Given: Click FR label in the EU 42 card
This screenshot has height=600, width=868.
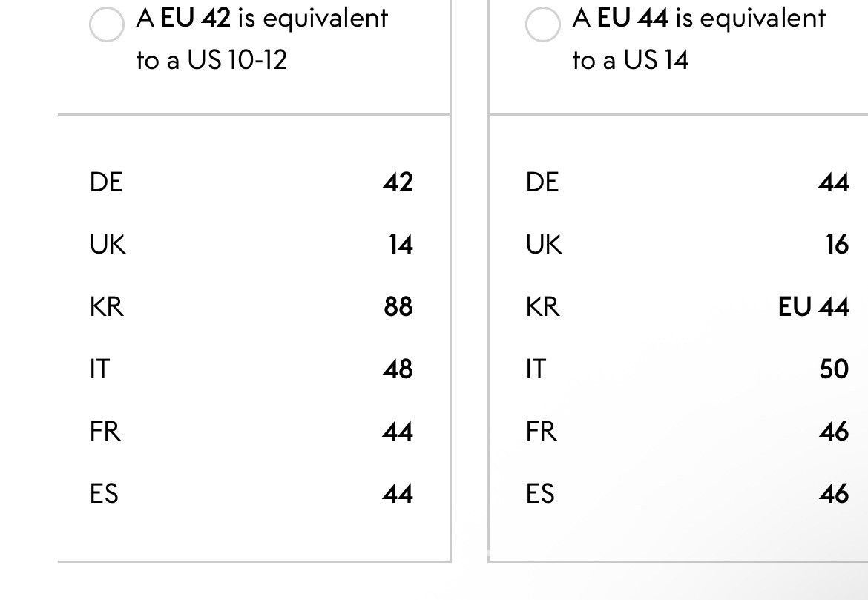Looking at the screenshot, I should (x=105, y=431).
